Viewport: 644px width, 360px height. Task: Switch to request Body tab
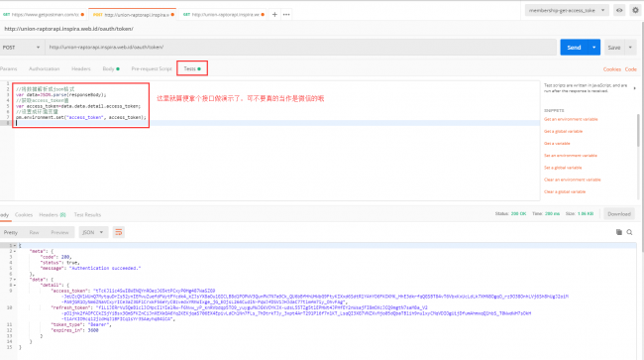click(x=111, y=68)
